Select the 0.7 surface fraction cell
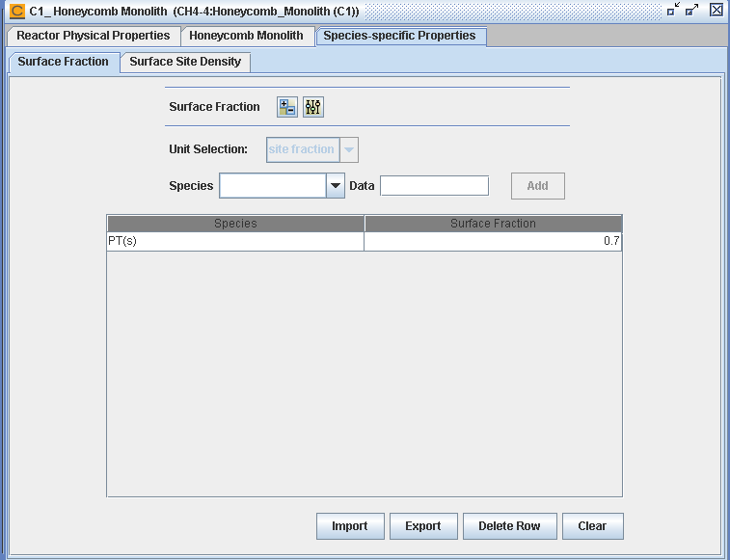The width and height of the screenshot is (730, 560). pos(493,241)
